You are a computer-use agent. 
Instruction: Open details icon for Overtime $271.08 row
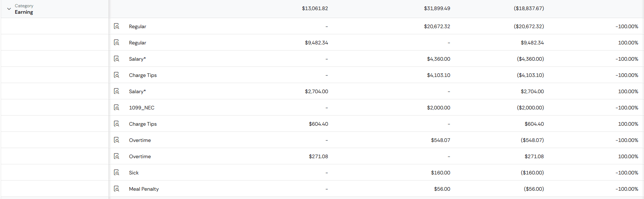point(117,156)
